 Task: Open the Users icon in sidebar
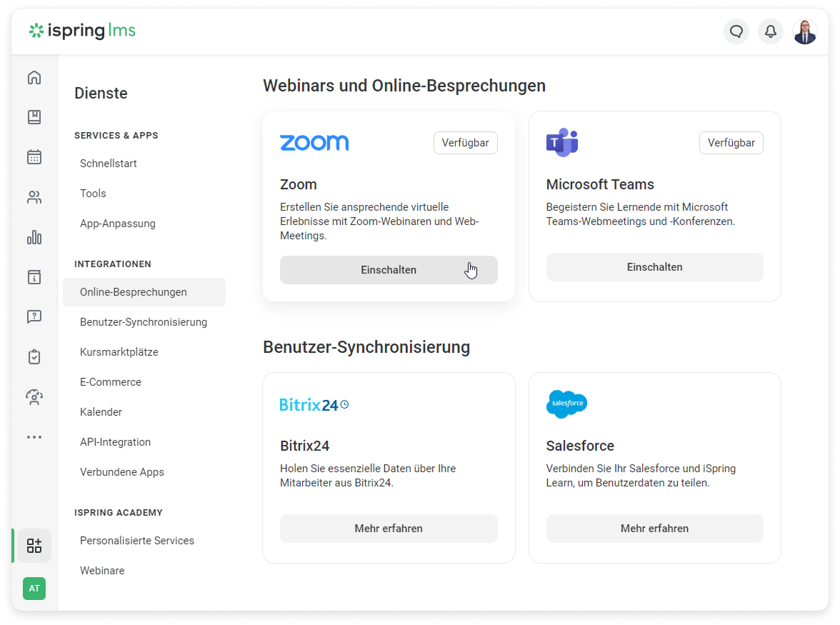34,197
